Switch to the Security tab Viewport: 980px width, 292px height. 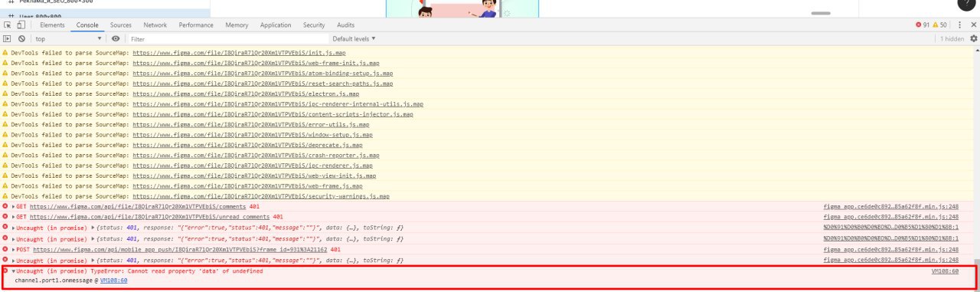(x=314, y=25)
